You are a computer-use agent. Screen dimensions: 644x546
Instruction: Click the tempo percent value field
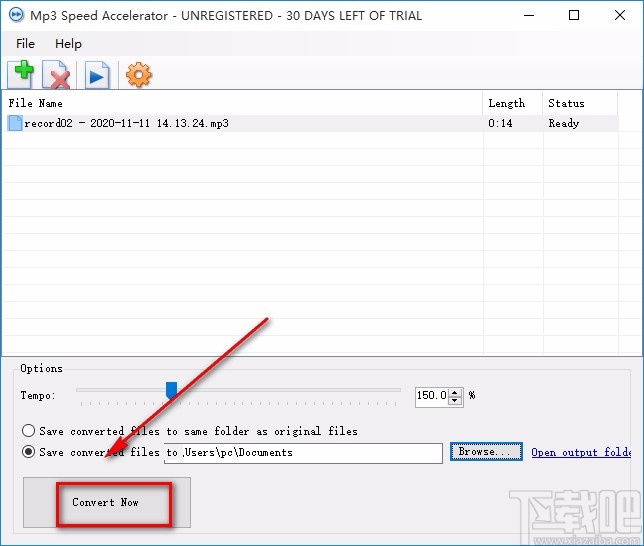pos(432,396)
